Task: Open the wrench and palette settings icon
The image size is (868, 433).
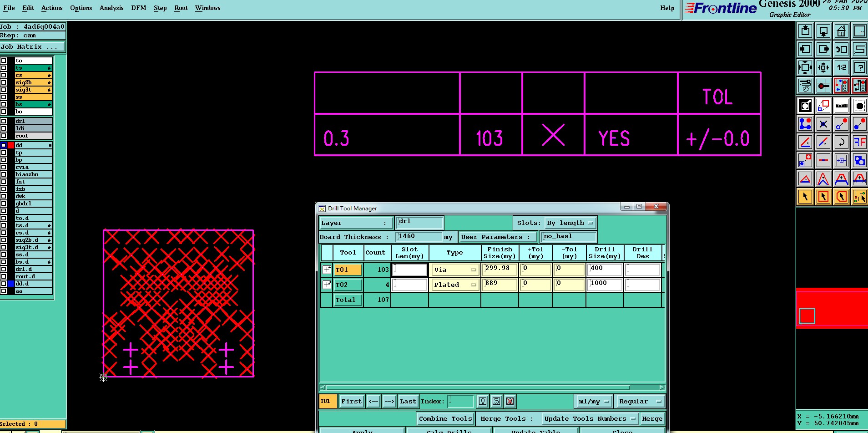Action: point(805,86)
